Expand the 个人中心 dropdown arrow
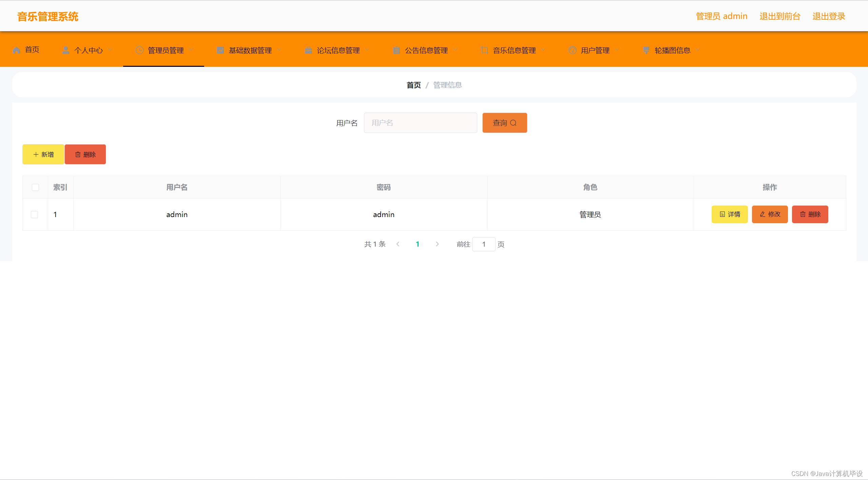The image size is (868, 480). tap(110, 50)
